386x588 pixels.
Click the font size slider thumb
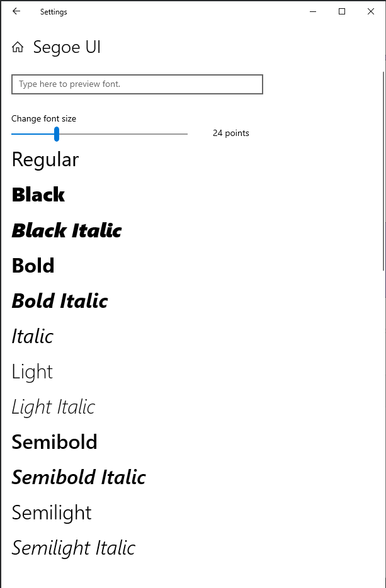[x=57, y=133]
